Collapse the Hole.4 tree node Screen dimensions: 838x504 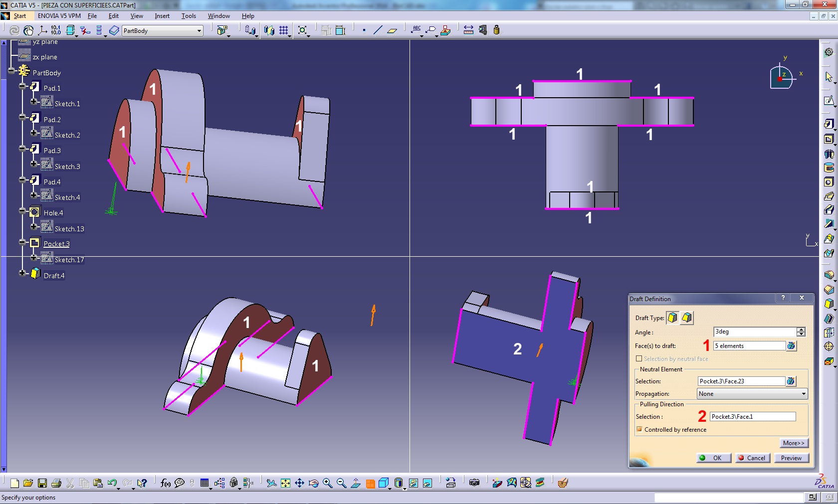click(22, 211)
